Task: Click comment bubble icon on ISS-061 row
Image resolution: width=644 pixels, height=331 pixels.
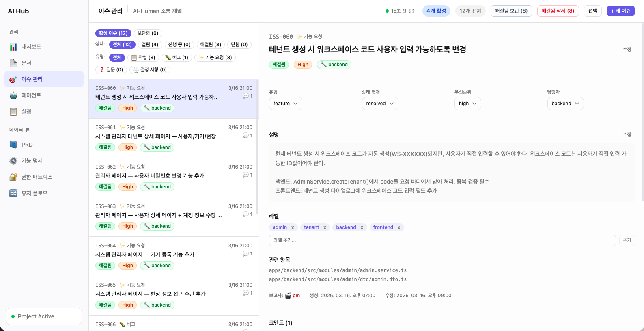Action: 246,136
